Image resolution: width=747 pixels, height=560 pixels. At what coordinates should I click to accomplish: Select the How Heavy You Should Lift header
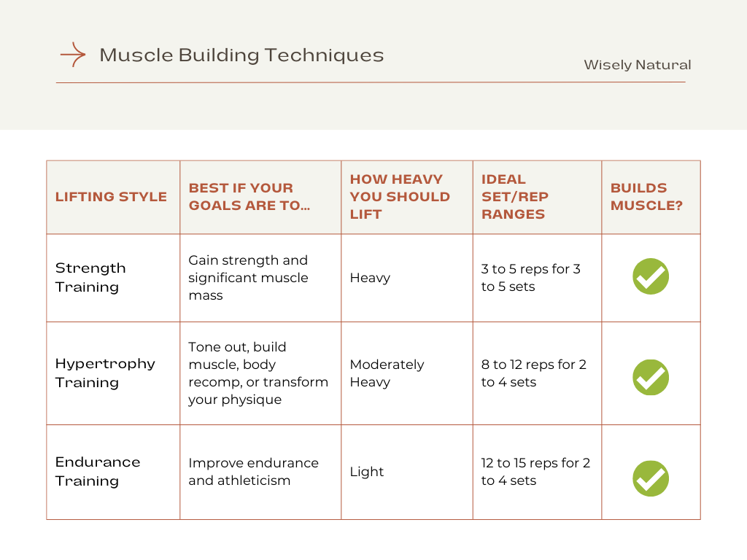(x=400, y=197)
